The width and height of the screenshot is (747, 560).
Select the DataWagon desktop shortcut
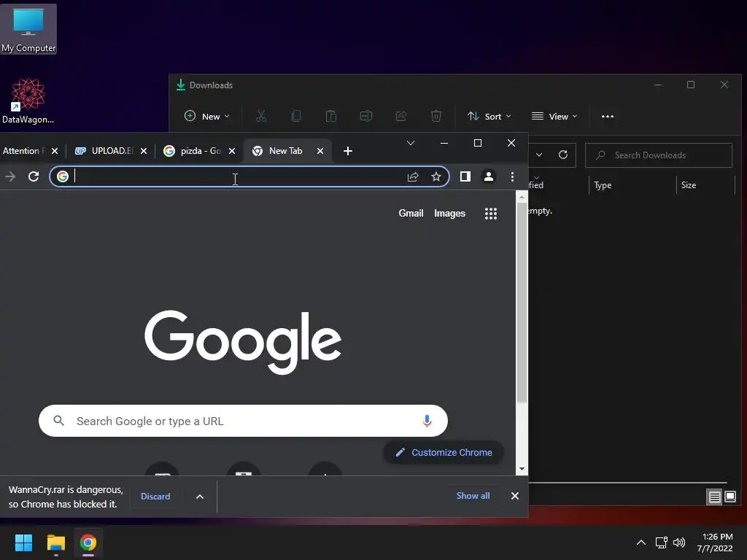click(28, 101)
